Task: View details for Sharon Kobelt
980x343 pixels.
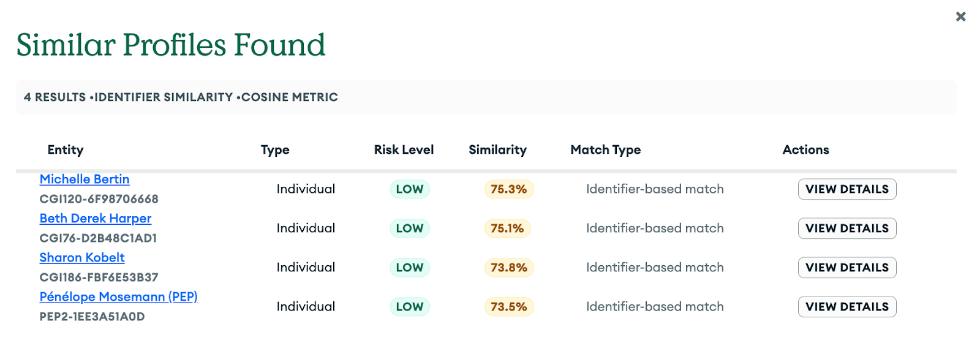Action: (x=846, y=268)
